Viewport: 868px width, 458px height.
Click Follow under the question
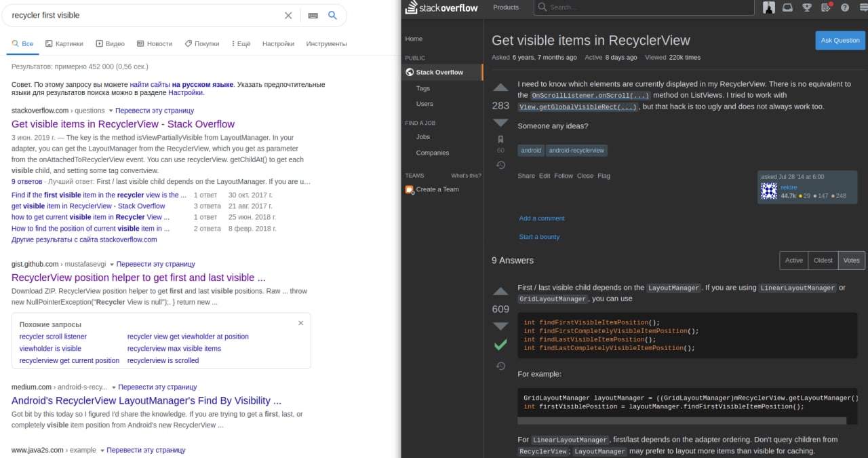tap(564, 176)
